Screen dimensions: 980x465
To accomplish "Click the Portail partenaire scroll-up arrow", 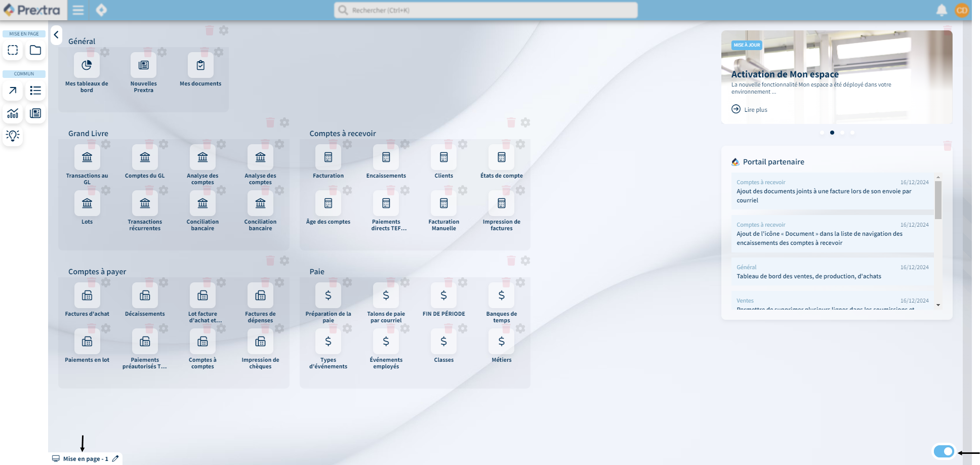I will point(938,178).
